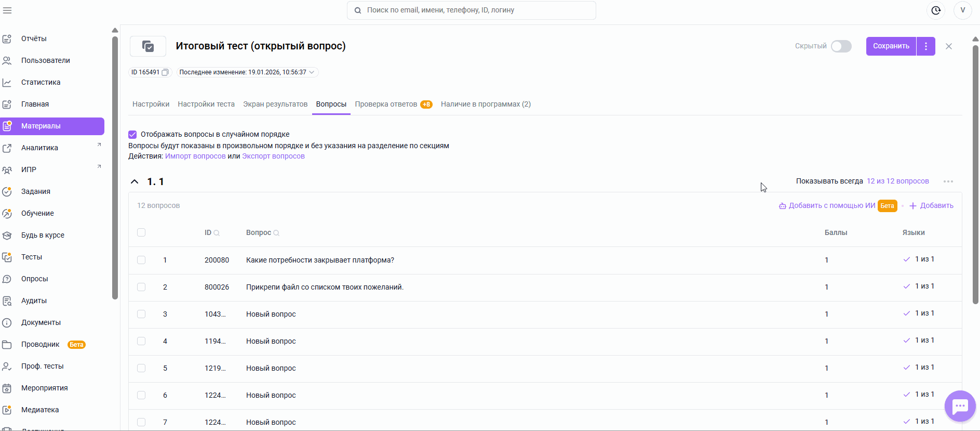Click the Будь в курсе icon
Image resolution: width=980 pixels, height=431 pixels.
pos(7,235)
